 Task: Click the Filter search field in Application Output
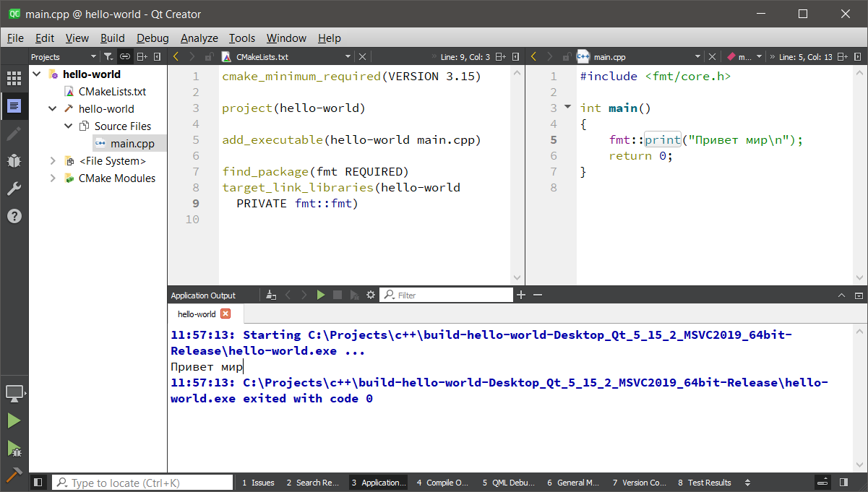tap(446, 294)
